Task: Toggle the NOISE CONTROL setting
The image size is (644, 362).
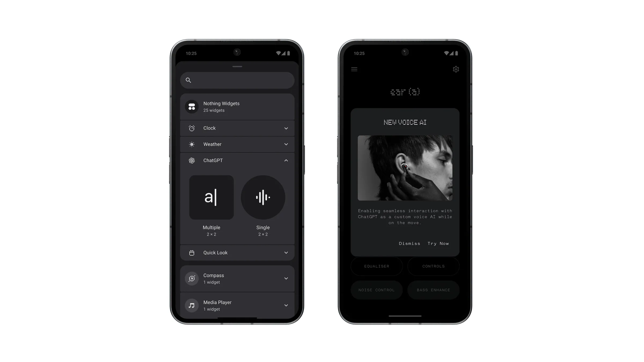Action: coord(377,290)
